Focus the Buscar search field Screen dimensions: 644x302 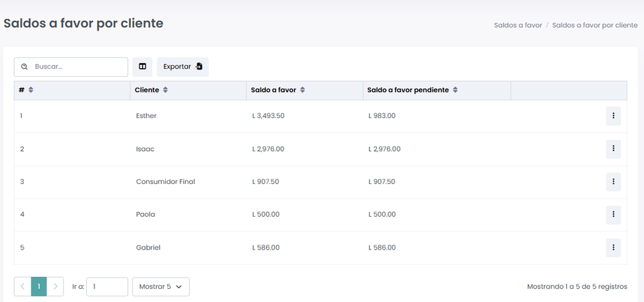pos(77,67)
